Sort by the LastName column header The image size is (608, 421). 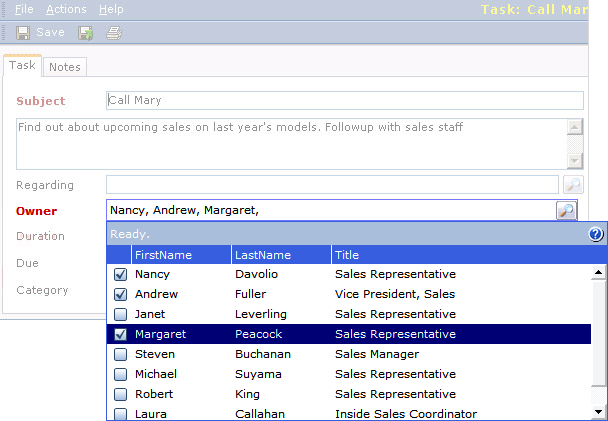[x=281, y=255]
